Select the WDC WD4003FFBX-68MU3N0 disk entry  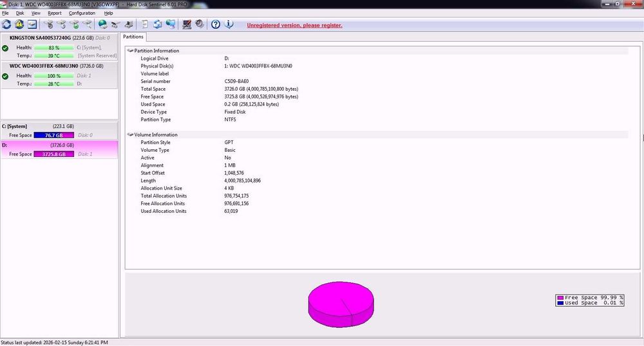click(59, 75)
